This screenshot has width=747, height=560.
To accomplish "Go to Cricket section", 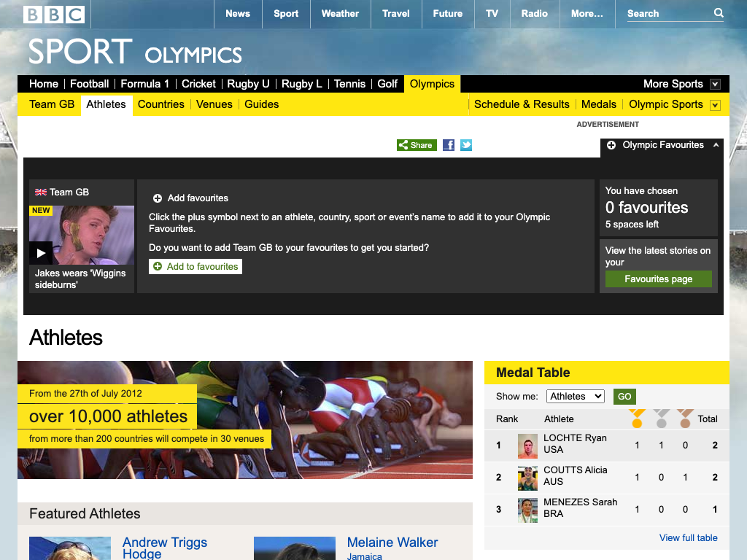I will tap(198, 84).
